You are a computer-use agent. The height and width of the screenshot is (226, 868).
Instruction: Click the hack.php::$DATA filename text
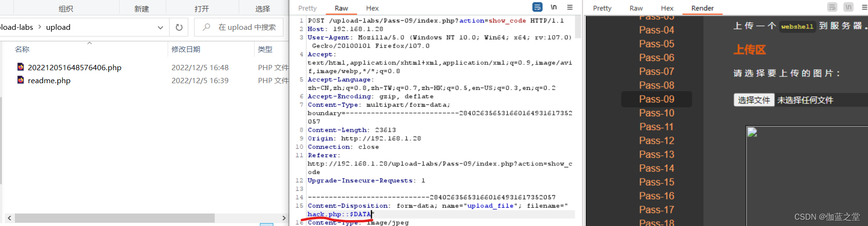coord(340,214)
